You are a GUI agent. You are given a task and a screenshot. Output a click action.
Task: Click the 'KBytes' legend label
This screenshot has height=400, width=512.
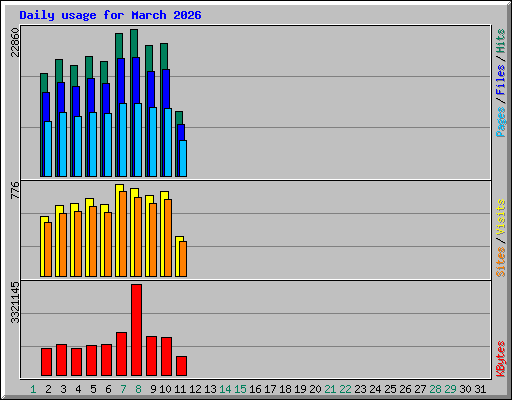tap(500, 359)
